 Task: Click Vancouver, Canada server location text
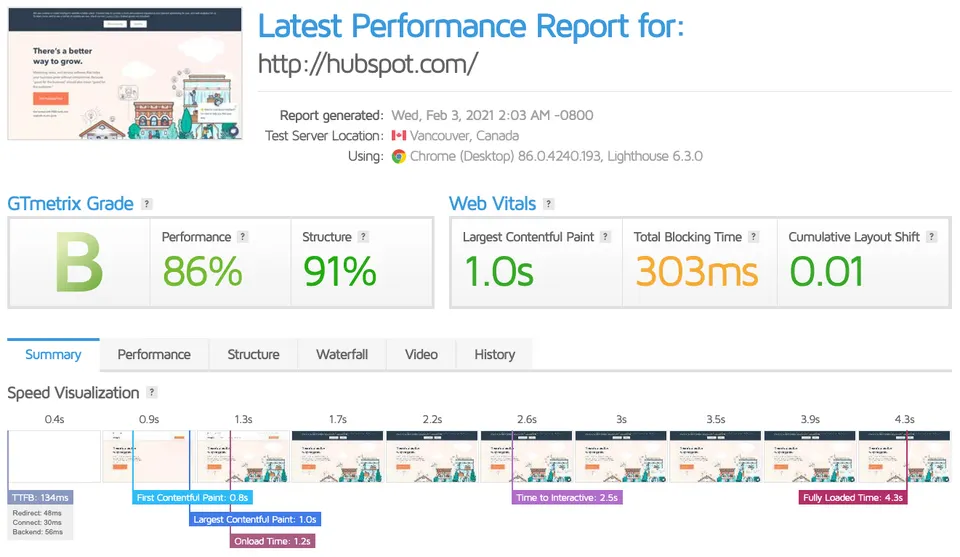(x=464, y=135)
